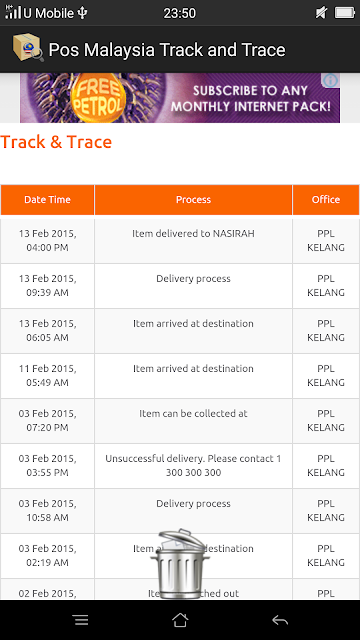Screen dimensions: 360x640
Task: Tap the Track & Trace heading
Action: pyautogui.click(x=56, y=142)
